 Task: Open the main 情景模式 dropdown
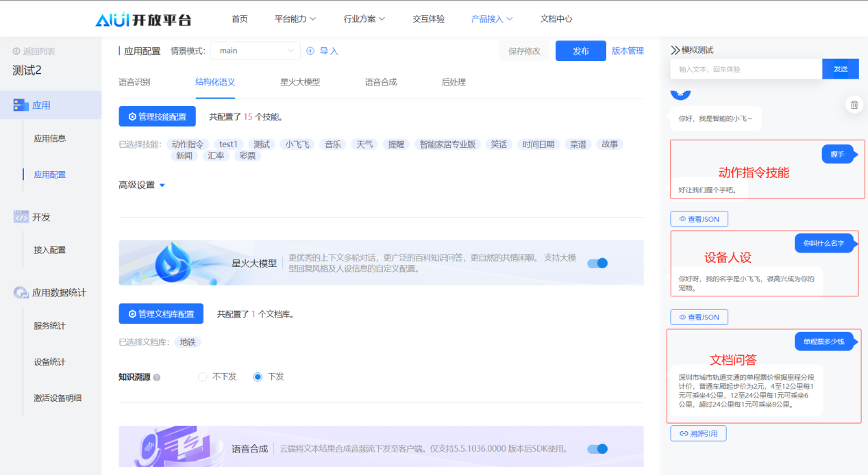coord(255,50)
